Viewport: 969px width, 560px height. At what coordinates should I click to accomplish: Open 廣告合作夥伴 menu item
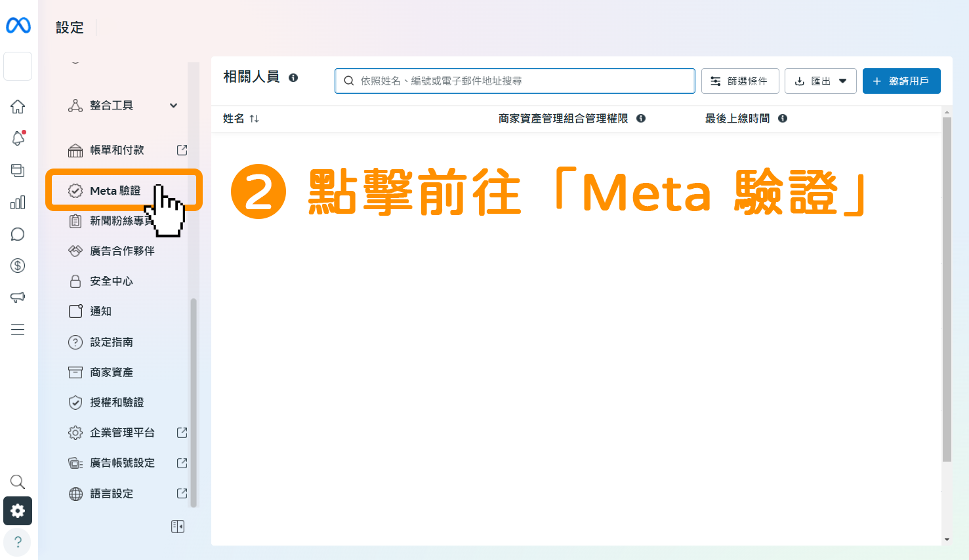(x=122, y=251)
